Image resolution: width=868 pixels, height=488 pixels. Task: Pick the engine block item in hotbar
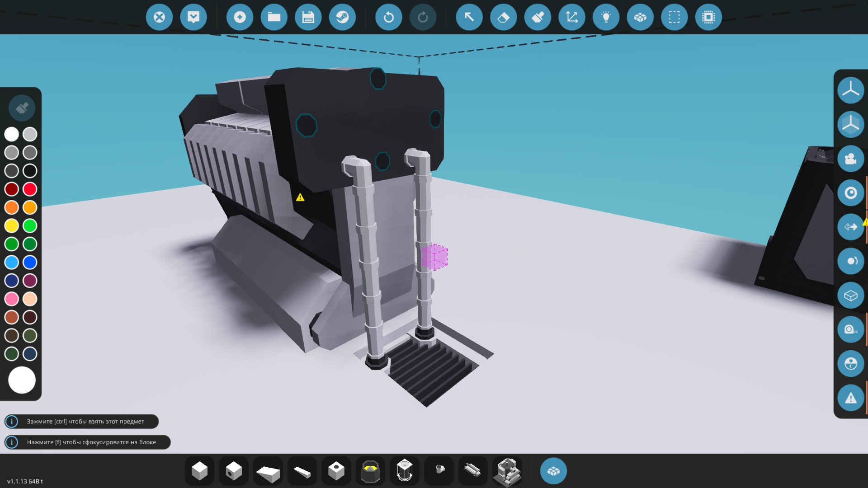507,472
